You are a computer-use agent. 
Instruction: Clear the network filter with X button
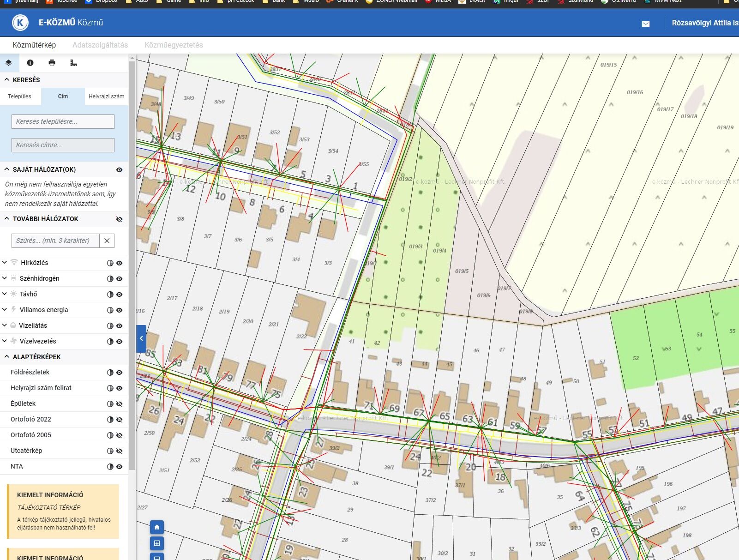point(107,241)
